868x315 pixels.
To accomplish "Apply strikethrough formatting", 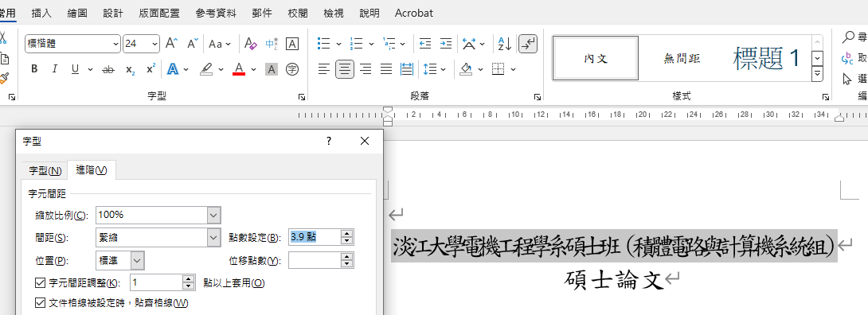I will 108,69.
